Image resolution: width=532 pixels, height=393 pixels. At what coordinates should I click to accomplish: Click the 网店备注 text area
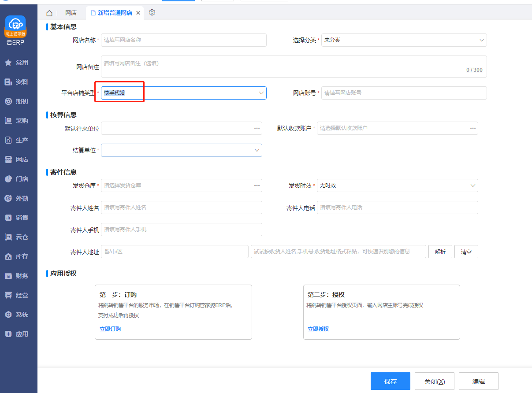(294, 67)
